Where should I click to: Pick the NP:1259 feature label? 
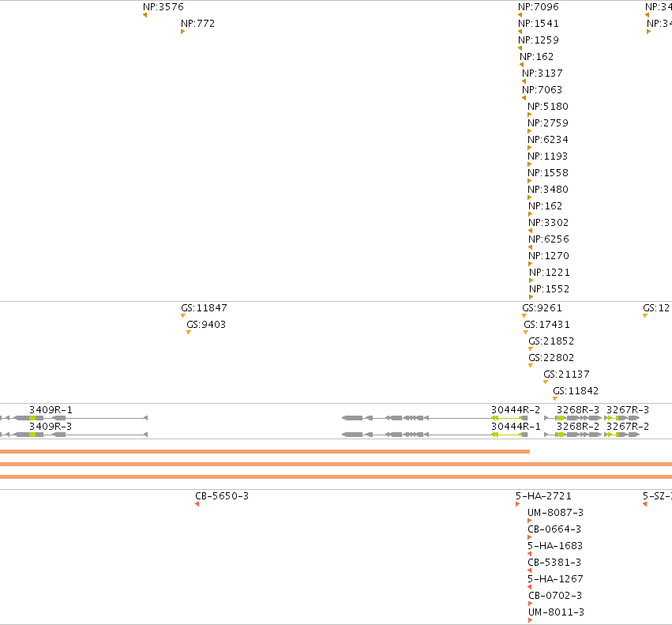[x=539, y=40]
